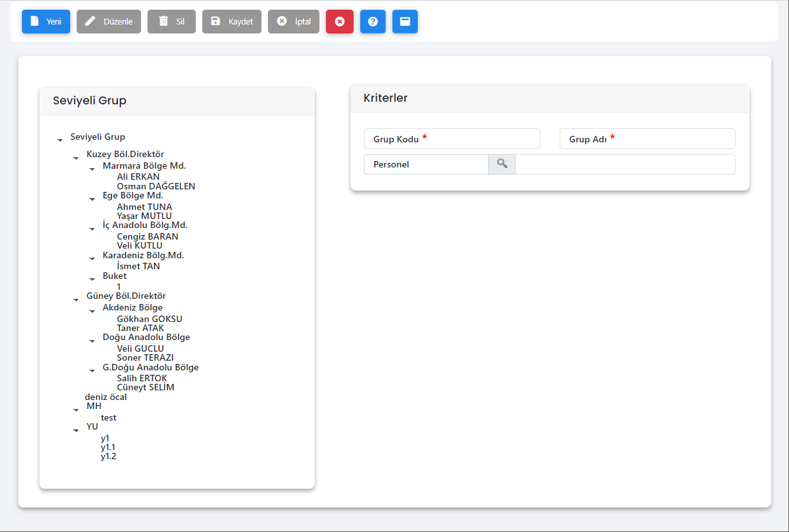Click the Seviyeli Grup panel header title
This screenshot has height=532, width=789.
click(x=90, y=100)
